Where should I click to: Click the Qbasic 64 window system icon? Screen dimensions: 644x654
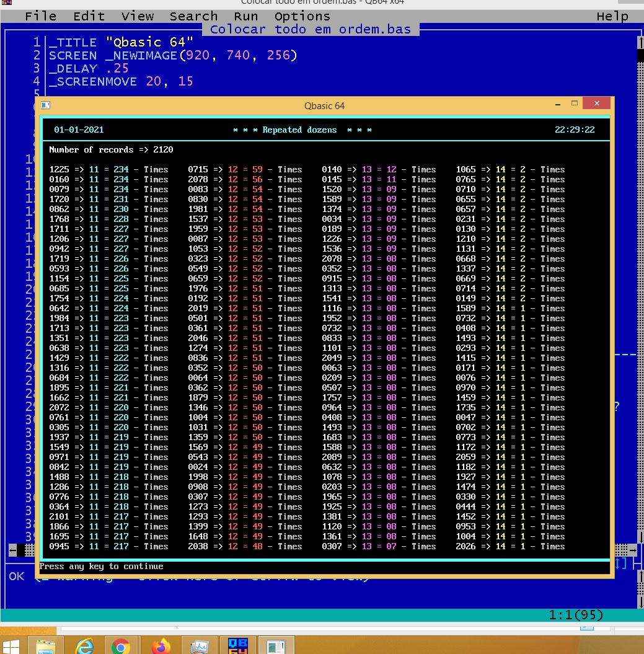point(45,105)
